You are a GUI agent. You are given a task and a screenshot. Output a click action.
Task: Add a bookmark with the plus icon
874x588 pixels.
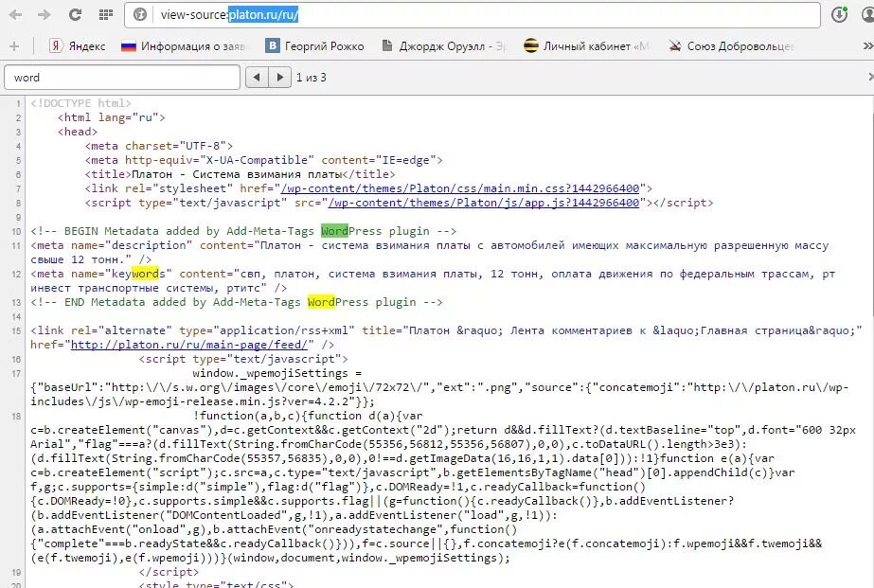pos(14,46)
